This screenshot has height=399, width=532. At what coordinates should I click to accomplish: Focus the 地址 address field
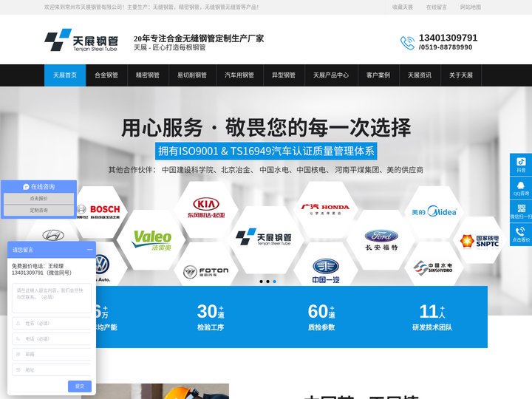click(52, 370)
